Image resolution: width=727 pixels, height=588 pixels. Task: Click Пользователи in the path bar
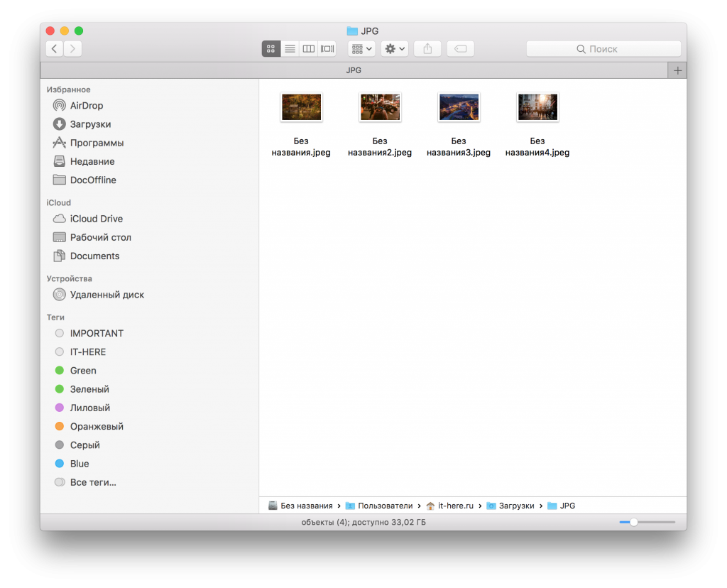(x=384, y=506)
